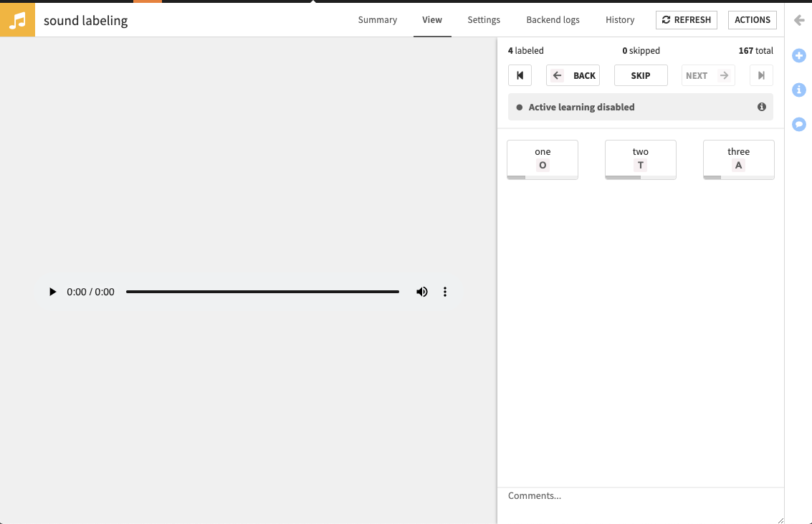The width and height of the screenshot is (812, 524).
Task: Open the blue plus icon in sidebar
Action: click(798, 55)
